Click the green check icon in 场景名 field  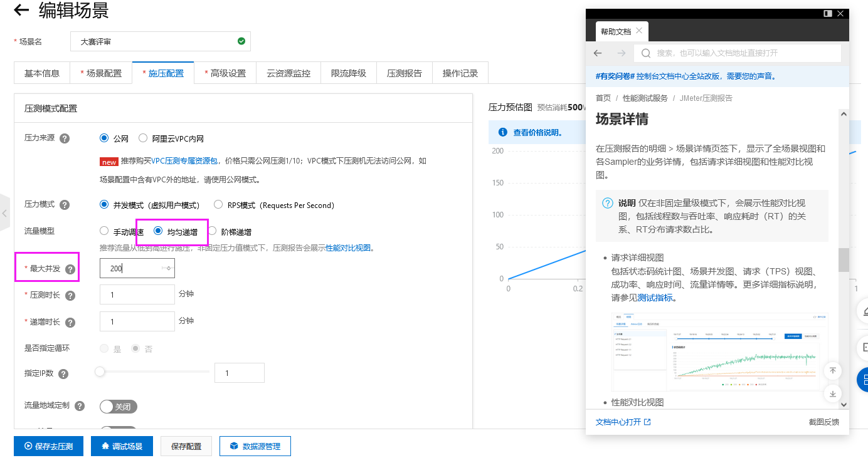point(241,41)
